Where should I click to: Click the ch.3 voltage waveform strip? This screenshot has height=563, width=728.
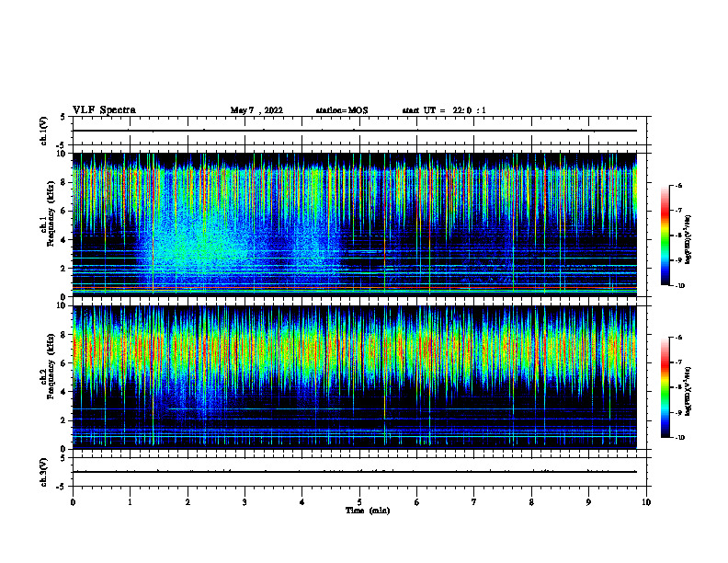pyautogui.click(x=359, y=472)
